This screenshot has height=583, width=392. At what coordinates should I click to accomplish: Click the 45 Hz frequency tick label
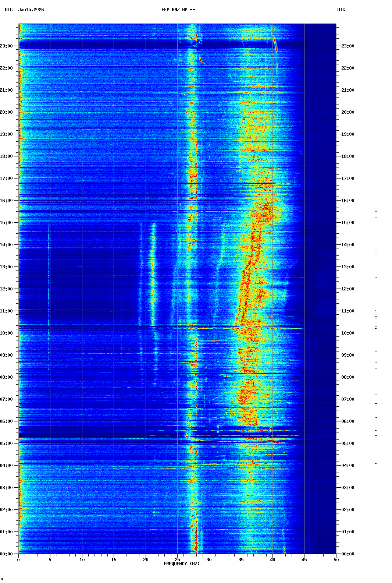coord(304,559)
